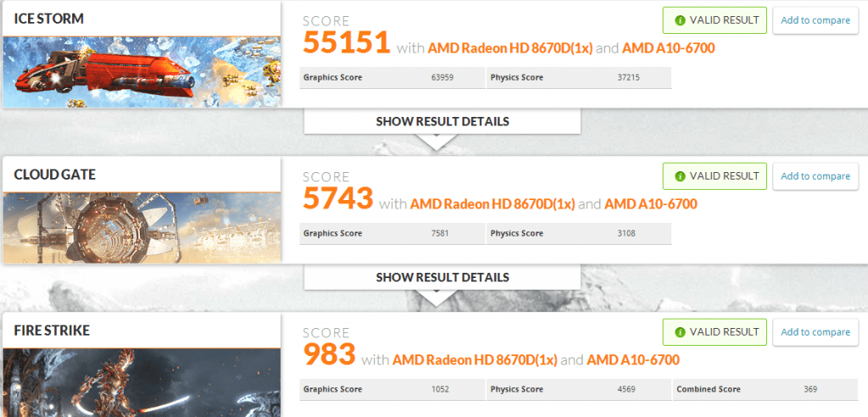Click the Ice Storm Valid Result badge

click(x=715, y=20)
